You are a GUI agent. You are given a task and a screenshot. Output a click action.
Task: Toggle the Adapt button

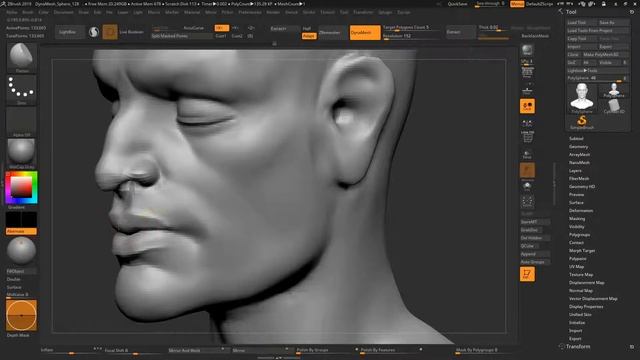pos(309,36)
